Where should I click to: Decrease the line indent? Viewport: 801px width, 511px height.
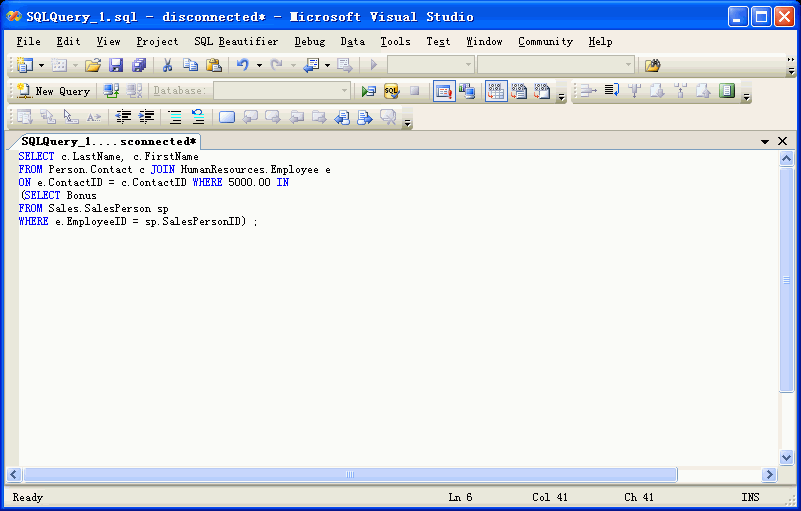click(123, 117)
